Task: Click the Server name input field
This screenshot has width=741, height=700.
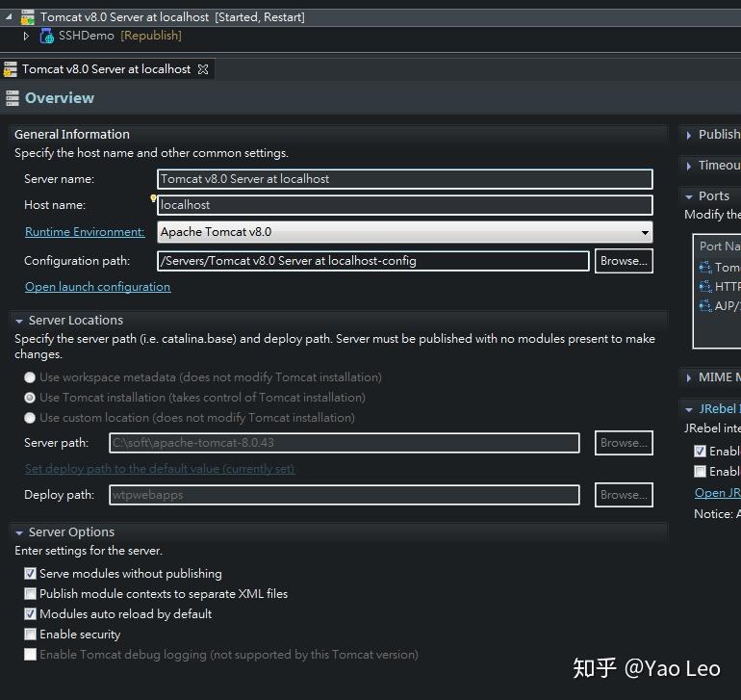Action: click(405, 179)
